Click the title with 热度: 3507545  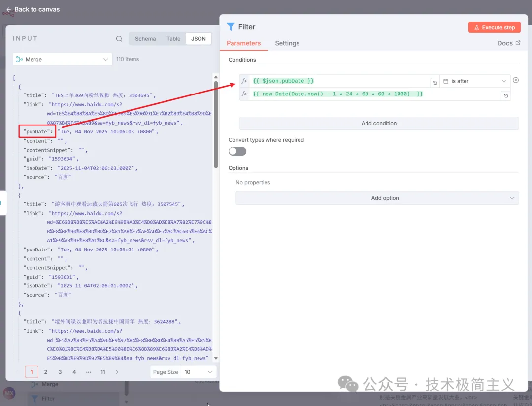(x=116, y=204)
